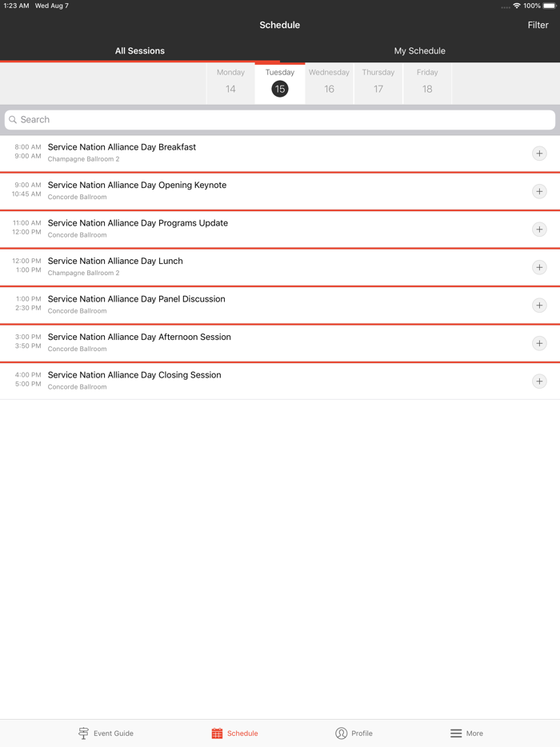Image resolution: width=560 pixels, height=747 pixels.
Task: Open Alliance Day Panel Discussion session
Action: [x=280, y=306]
